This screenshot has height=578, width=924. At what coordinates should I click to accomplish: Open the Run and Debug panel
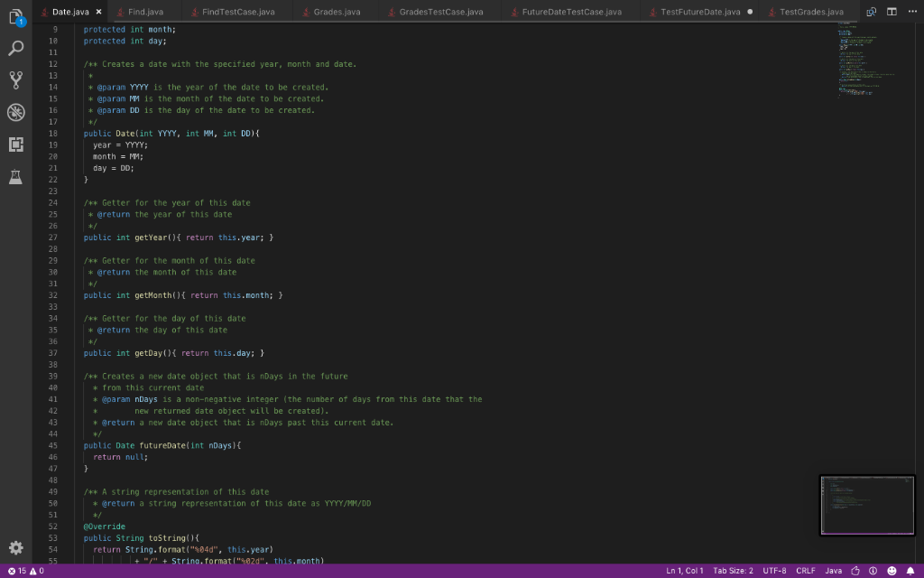pyautogui.click(x=15, y=112)
